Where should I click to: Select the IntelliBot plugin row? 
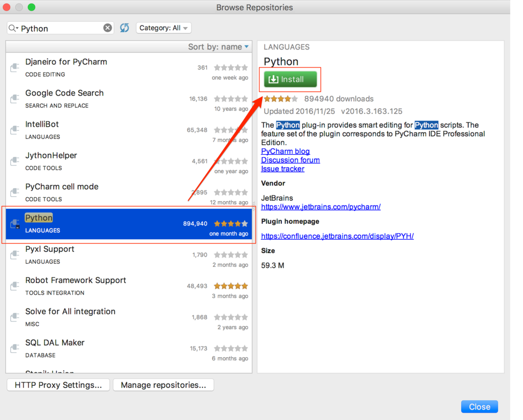tap(129, 130)
